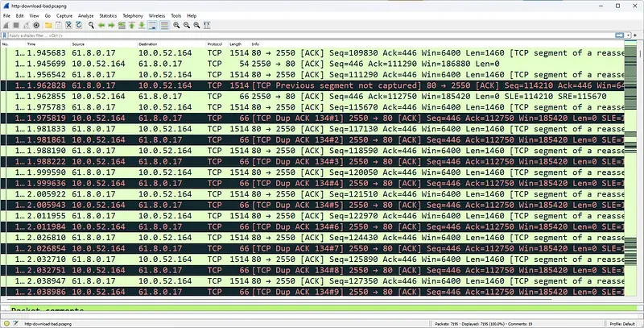Toggle packet list colorization
This screenshot has height=328, width=644.
164,26
